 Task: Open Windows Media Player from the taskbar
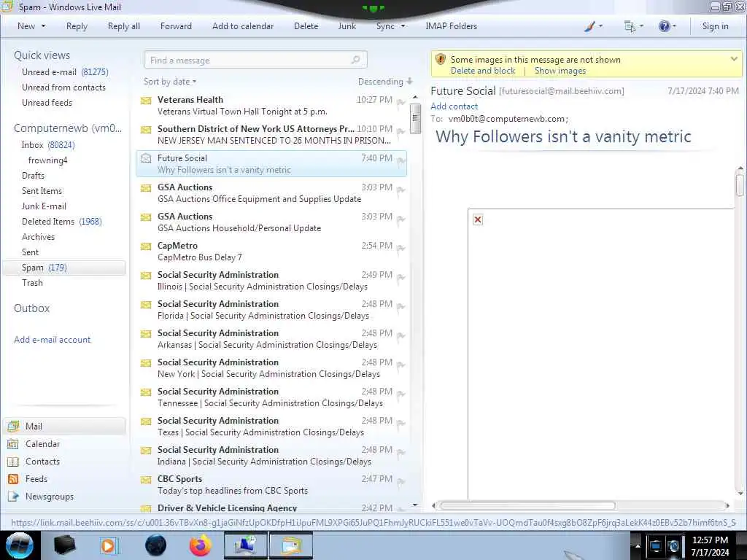(x=109, y=545)
